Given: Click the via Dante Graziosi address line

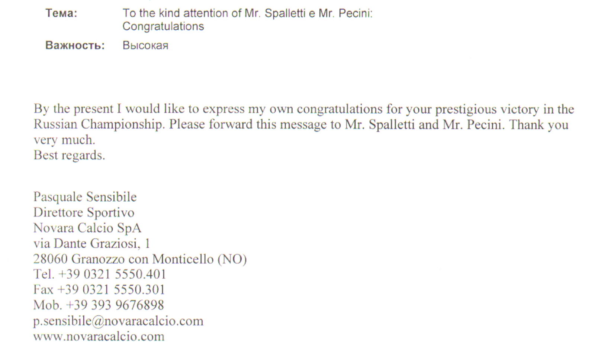Looking at the screenshot, I should pos(91,243).
